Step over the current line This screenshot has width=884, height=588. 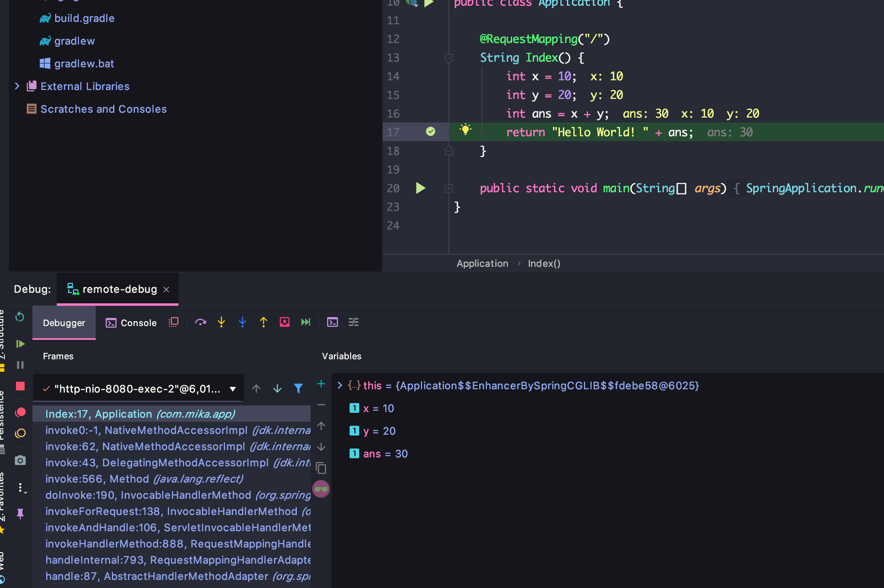pos(200,322)
